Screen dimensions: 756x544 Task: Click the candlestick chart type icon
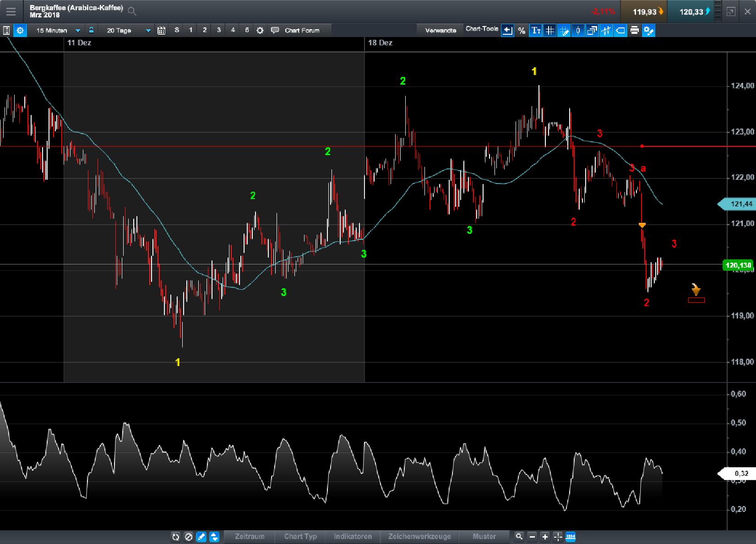(578, 31)
